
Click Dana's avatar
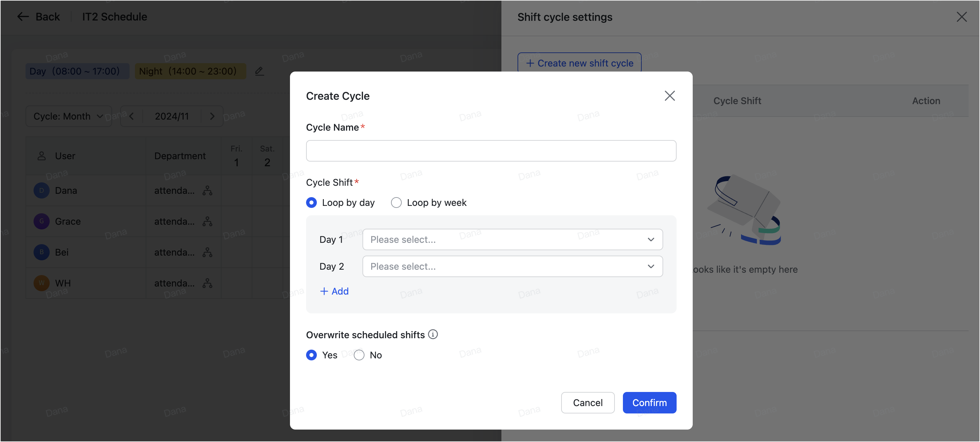[42, 190]
